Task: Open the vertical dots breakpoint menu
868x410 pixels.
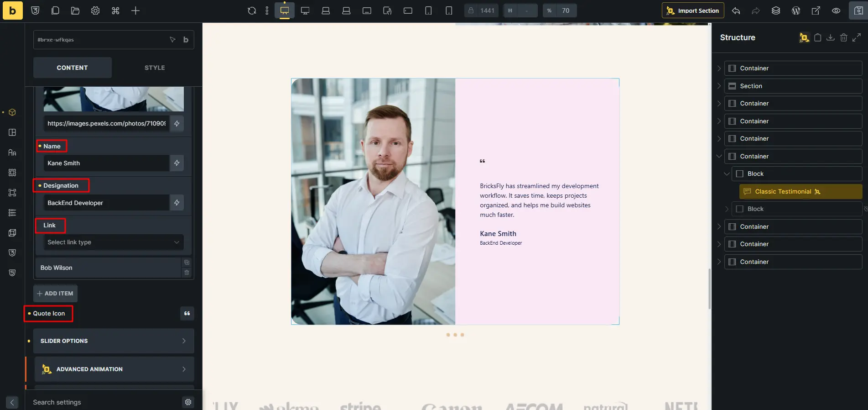Action: (x=267, y=11)
